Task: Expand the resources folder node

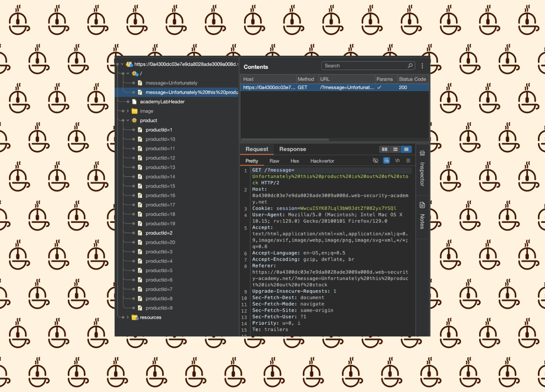Action: point(128,317)
